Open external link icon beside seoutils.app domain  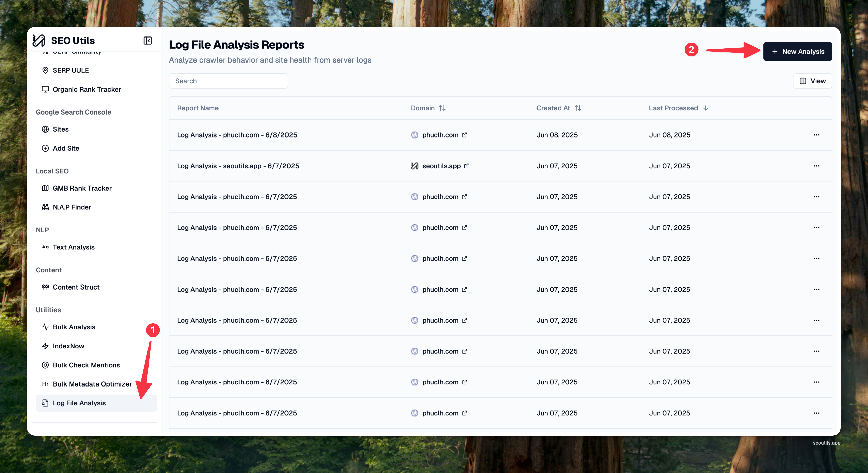(x=467, y=166)
